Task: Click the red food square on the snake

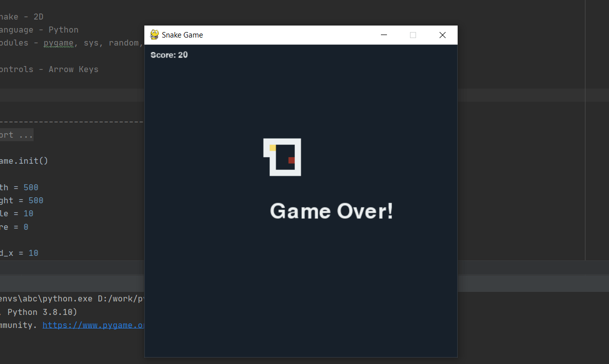Action: [292, 160]
